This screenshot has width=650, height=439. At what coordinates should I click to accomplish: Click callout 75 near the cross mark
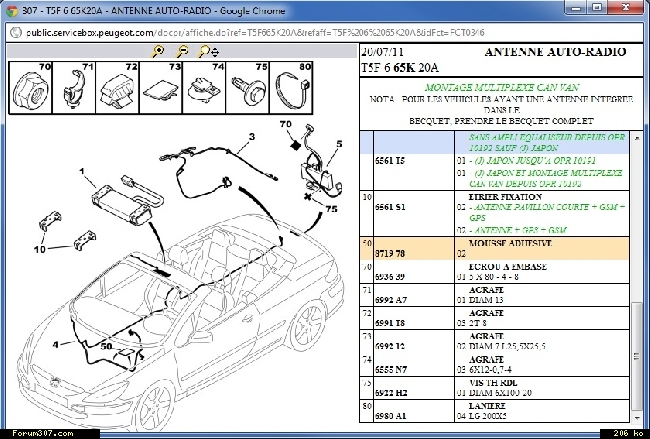331,209
